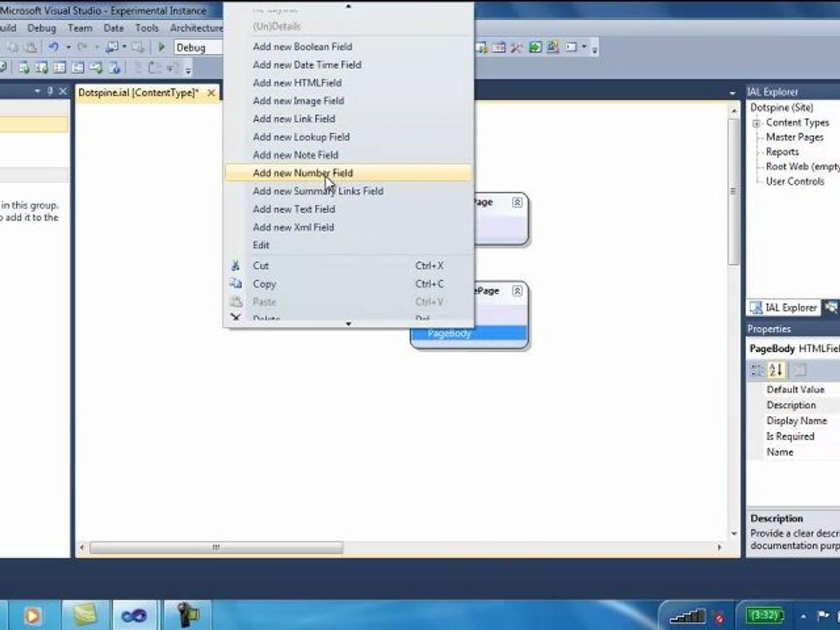Select Master Pages in IAL Explorer

coord(794,137)
